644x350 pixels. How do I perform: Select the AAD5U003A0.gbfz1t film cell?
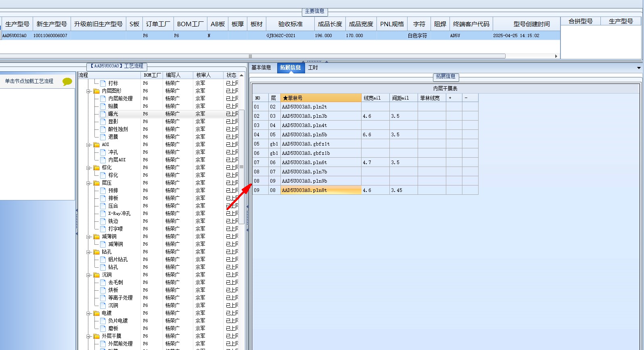coord(321,144)
